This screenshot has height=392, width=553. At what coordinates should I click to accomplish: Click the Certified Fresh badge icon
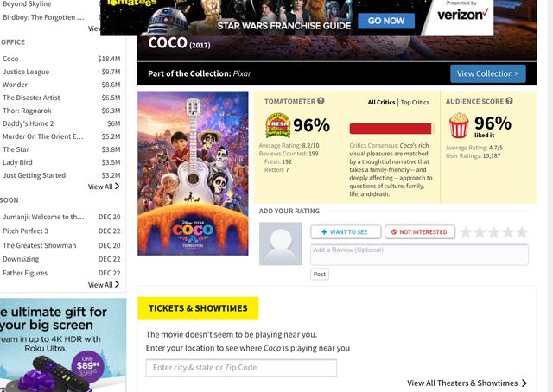coord(277,125)
